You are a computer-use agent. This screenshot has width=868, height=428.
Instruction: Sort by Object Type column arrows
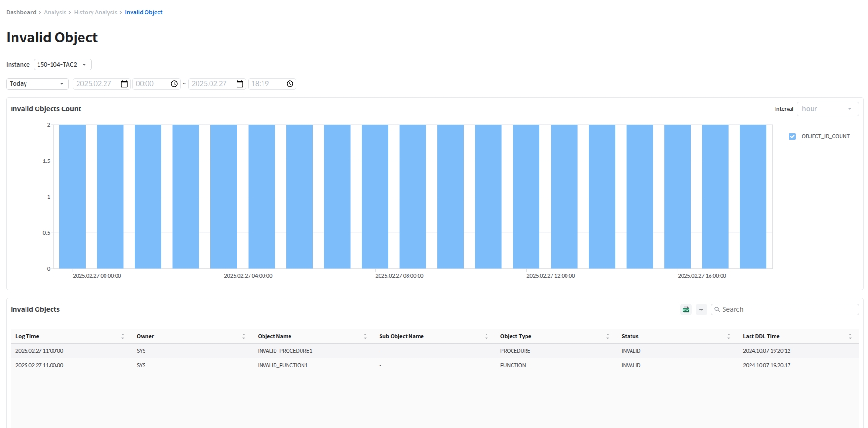click(x=607, y=336)
